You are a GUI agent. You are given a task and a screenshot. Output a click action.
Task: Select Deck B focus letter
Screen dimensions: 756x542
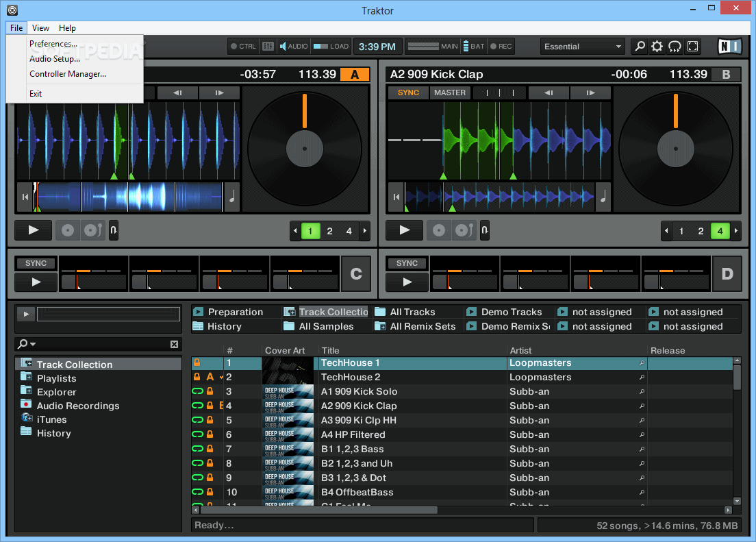(x=726, y=74)
